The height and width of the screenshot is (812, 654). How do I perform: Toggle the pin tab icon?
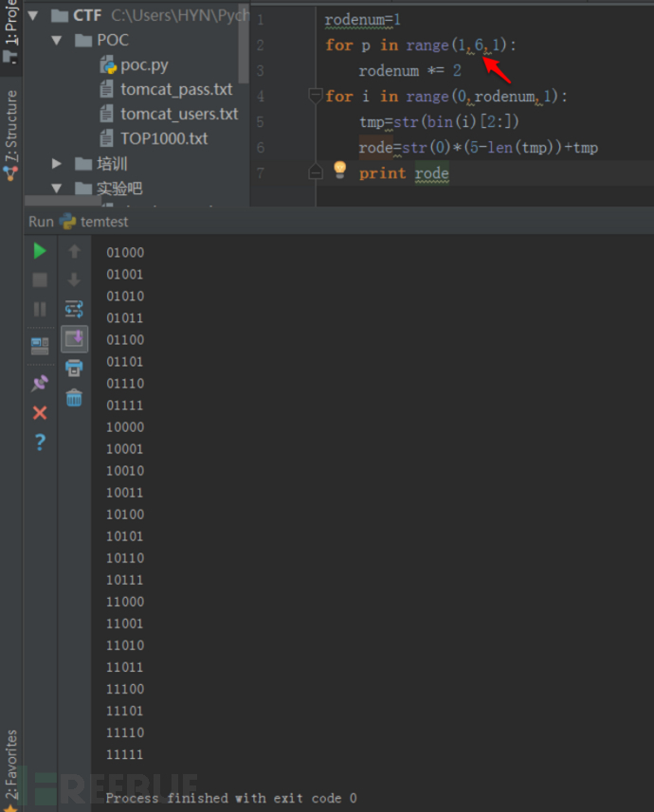(40, 383)
